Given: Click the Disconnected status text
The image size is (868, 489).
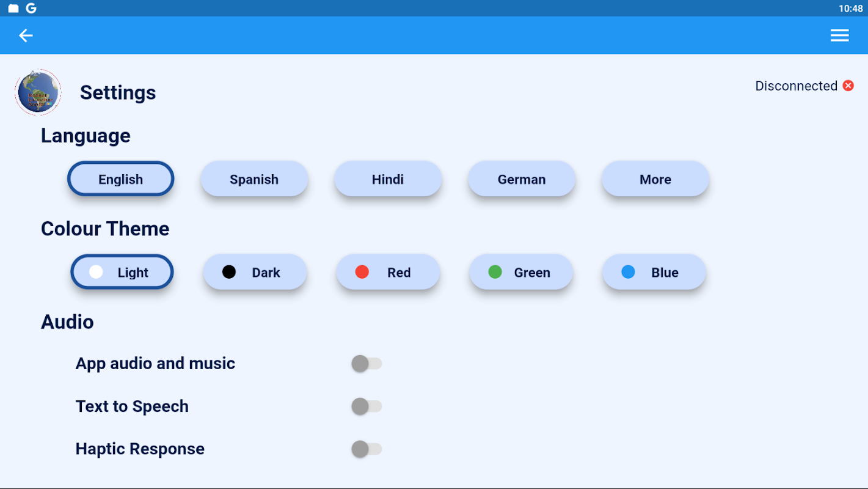Looking at the screenshot, I should [796, 86].
